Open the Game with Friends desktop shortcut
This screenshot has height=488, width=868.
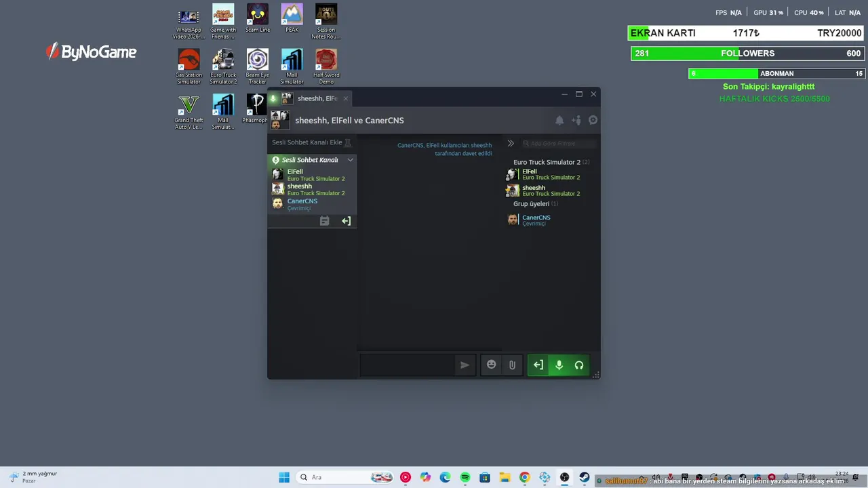click(223, 22)
